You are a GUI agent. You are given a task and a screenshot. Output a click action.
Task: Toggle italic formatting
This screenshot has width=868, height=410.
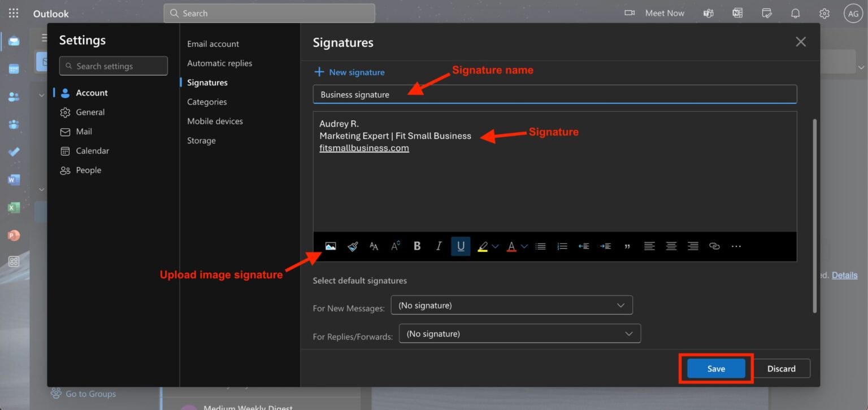(x=439, y=246)
